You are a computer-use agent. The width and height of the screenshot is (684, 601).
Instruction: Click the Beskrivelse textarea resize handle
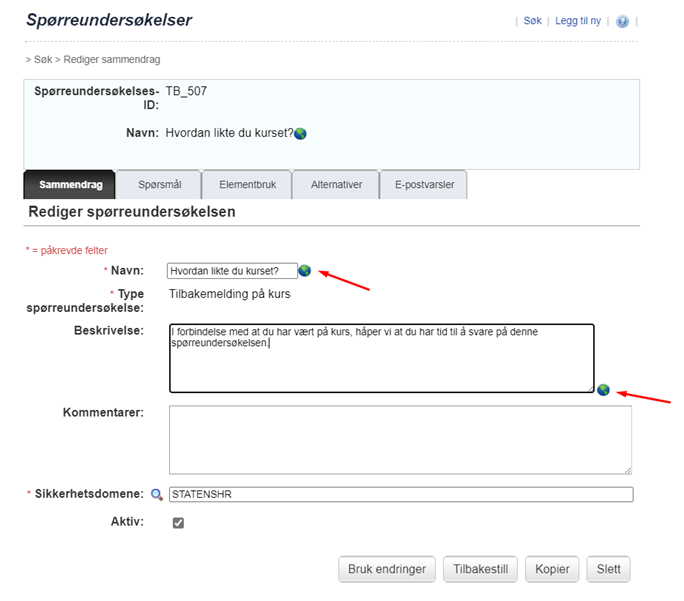(x=590, y=389)
